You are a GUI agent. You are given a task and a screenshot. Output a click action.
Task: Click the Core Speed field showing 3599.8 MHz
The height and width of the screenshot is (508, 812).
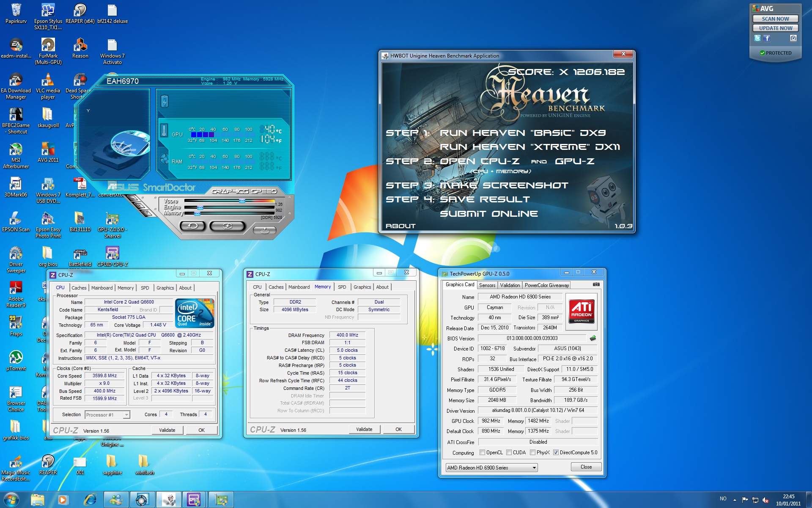tap(105, 375)
